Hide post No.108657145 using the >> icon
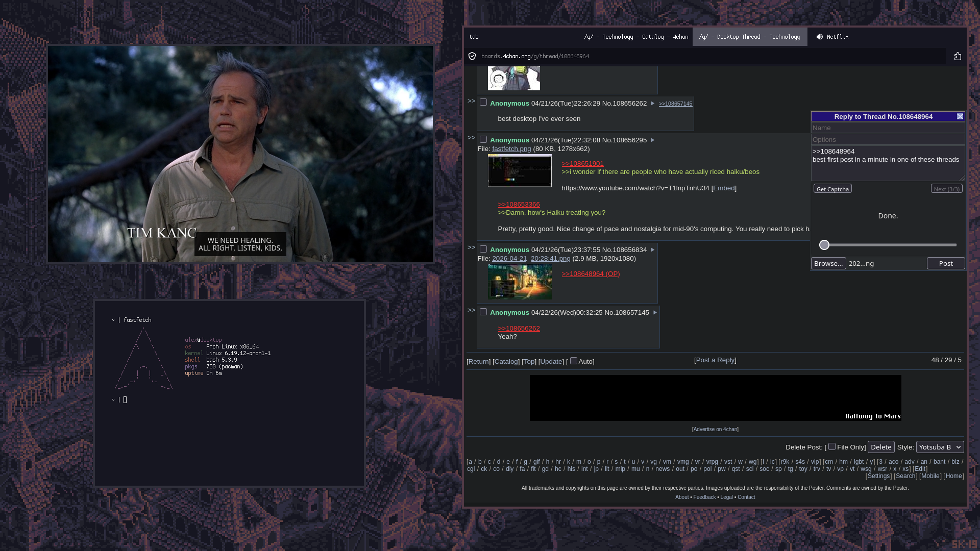The width and height of the screenshot is (980, 551). click(x=471, y=310)
